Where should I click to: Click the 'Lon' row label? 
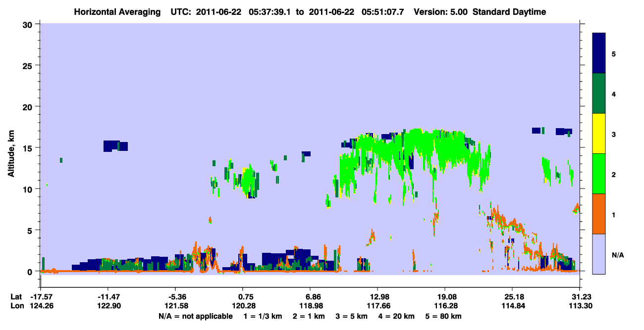tap(16, 306)
